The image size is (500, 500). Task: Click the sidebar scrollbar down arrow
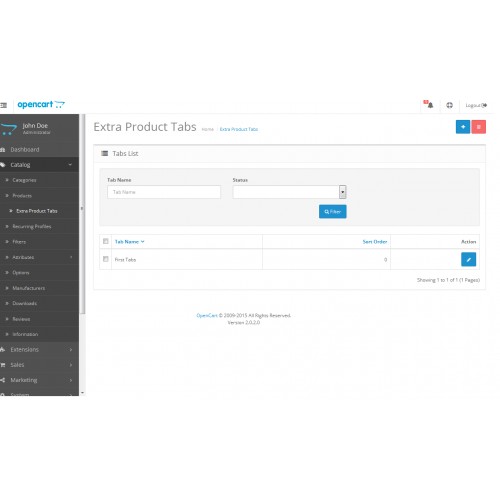[x=82, y=393]
